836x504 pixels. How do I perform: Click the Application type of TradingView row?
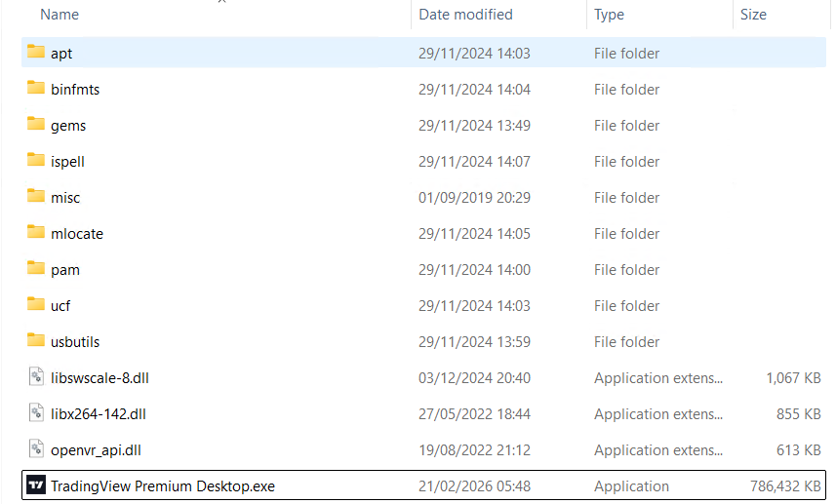pyautogui.click(x=632, y=486)
